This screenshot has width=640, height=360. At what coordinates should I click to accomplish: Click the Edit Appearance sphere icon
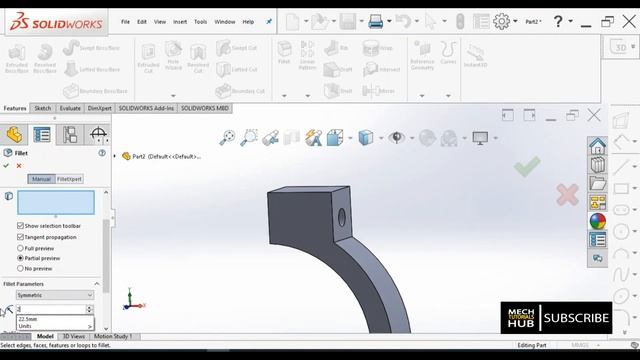pyautogui.click(x=427, y=138)
